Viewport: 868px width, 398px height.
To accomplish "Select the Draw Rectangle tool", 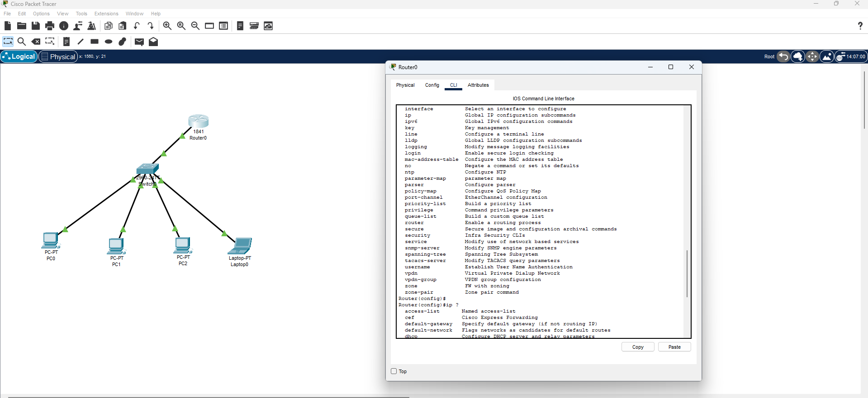I will [x=95, y=42].
